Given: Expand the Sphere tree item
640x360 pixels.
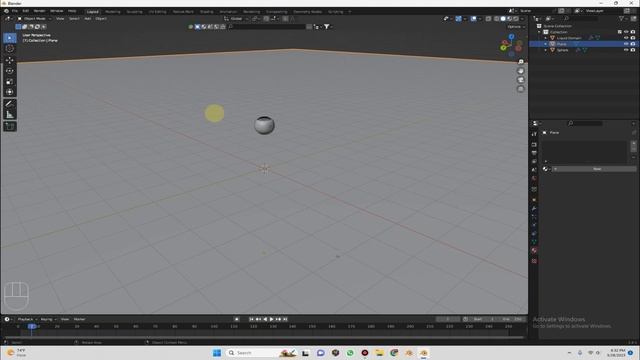Looking at the screenshot, I should pos(546,50).
